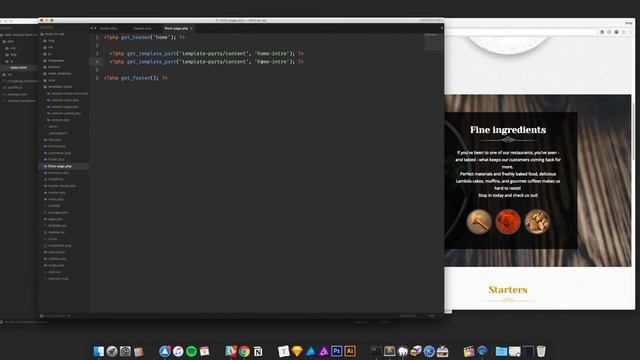The height and width of the screenshot is (360, 640).
Task: Click line number 5 in the gutter
Action: point(97,70)
